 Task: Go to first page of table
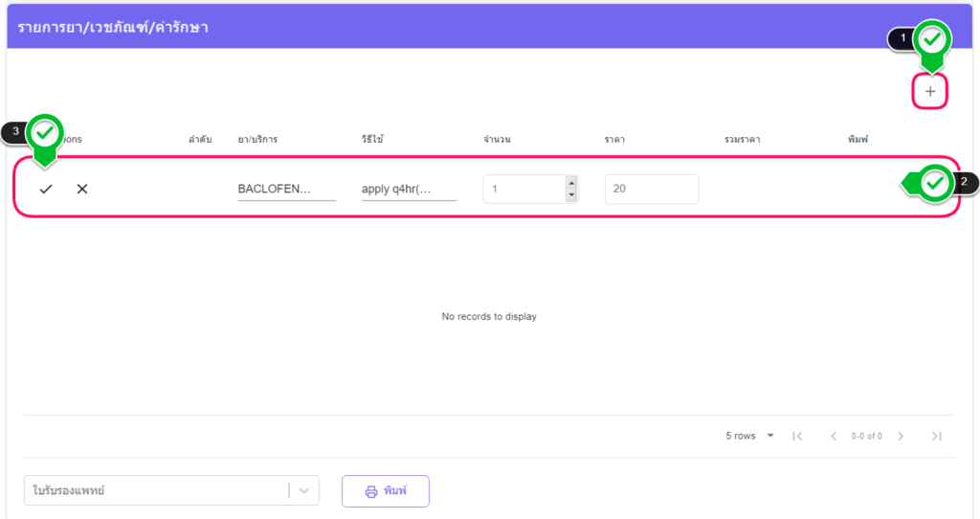point(797,437)
